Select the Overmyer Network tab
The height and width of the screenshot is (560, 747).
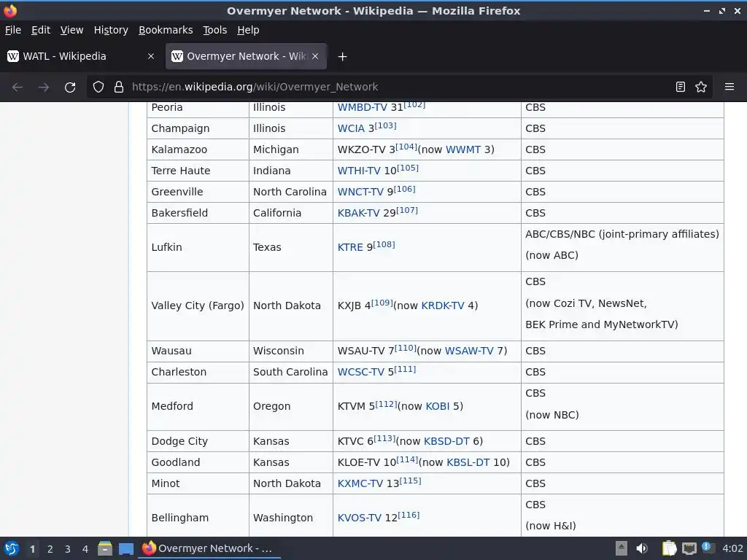click(x=246, y=56)
